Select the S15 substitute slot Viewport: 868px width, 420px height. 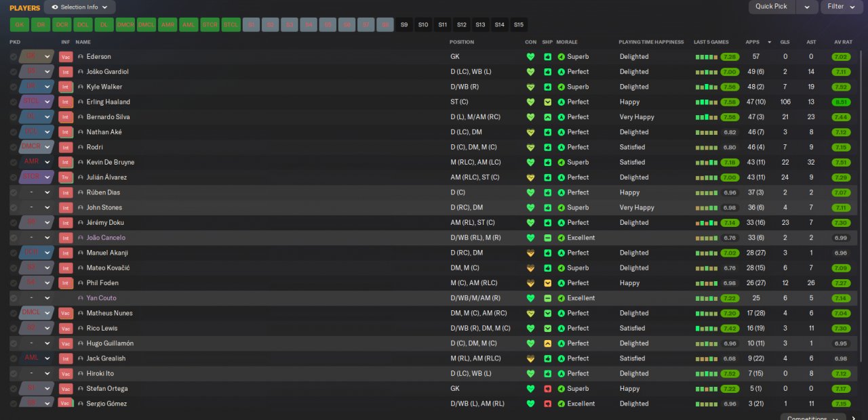[x=519, y=25]
